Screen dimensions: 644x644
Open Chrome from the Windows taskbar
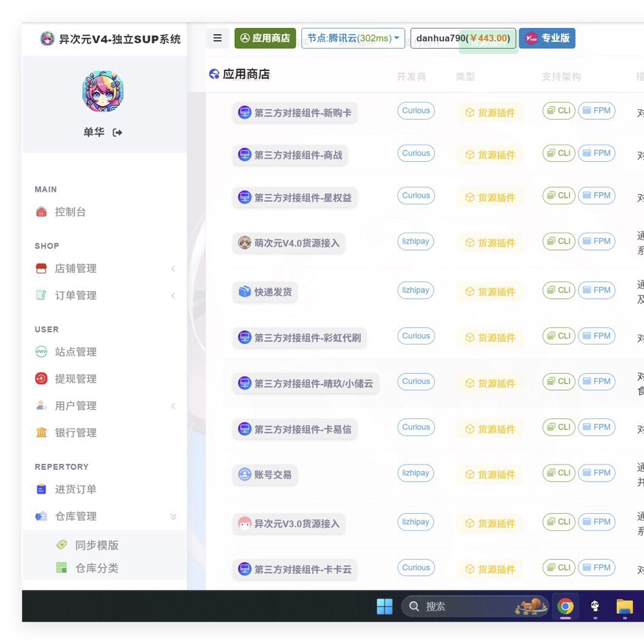(x=565, y=606)
